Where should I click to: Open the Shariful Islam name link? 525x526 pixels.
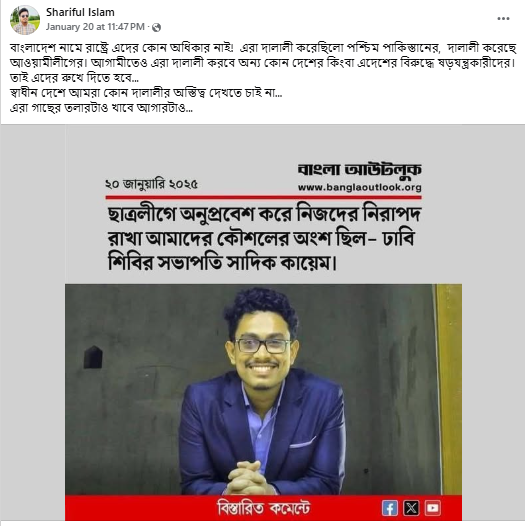tap(80, 12)
